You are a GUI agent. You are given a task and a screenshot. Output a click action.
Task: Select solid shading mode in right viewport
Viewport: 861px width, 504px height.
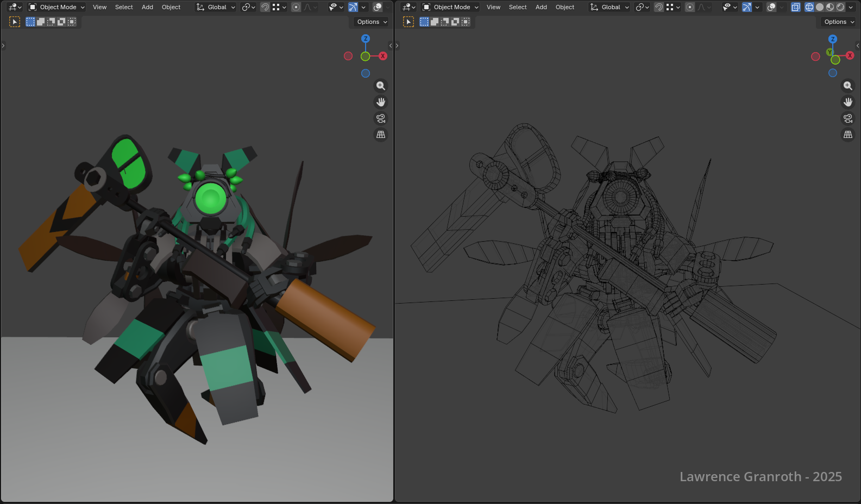click(x=820, y=7)
